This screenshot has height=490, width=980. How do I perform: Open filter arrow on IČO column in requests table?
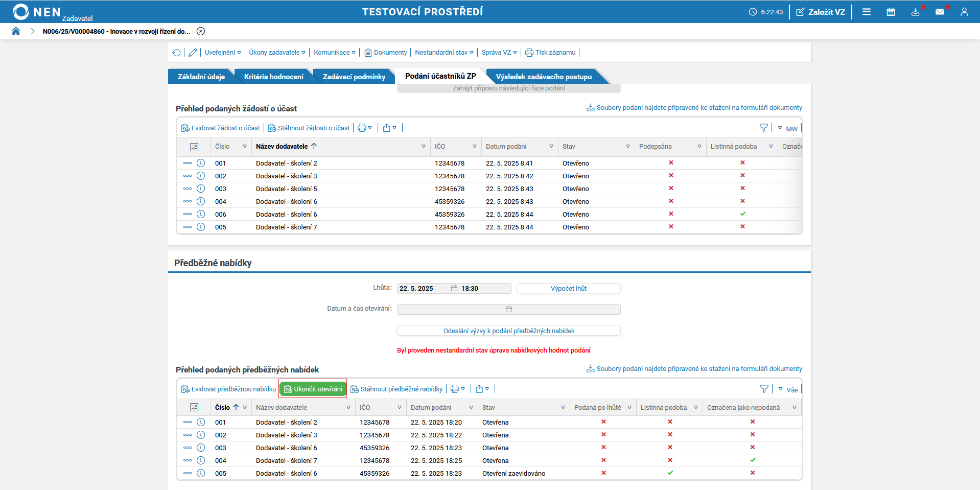[475, 147]
